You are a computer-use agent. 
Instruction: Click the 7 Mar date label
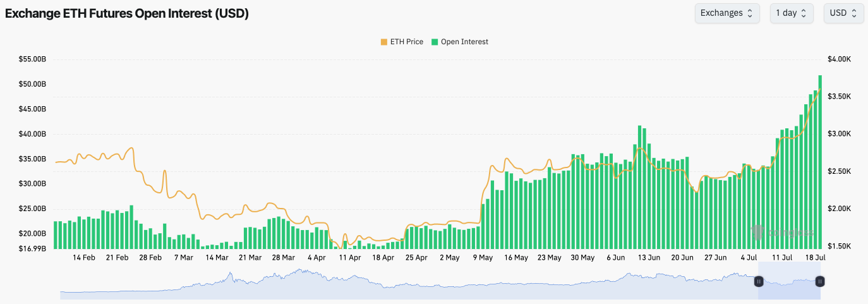[x=183, y=258]
